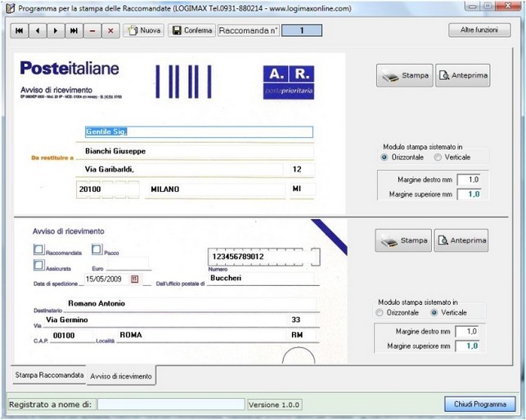Screen dimensions: 526x420
Task: Click Stampa in the upper form section
Action: [405, 75]
